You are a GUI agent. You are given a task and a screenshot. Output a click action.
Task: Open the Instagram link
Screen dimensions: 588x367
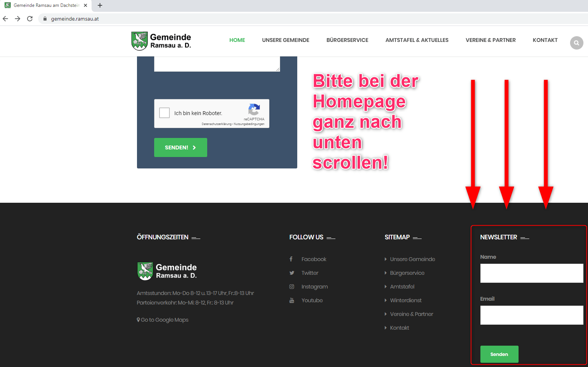pyautogui.click(x=314, y=287)
